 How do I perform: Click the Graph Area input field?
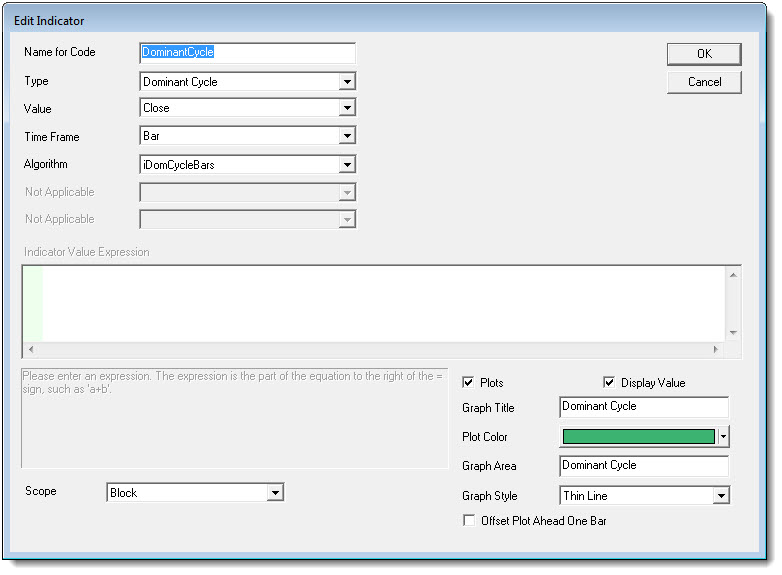tap(643, 466)
